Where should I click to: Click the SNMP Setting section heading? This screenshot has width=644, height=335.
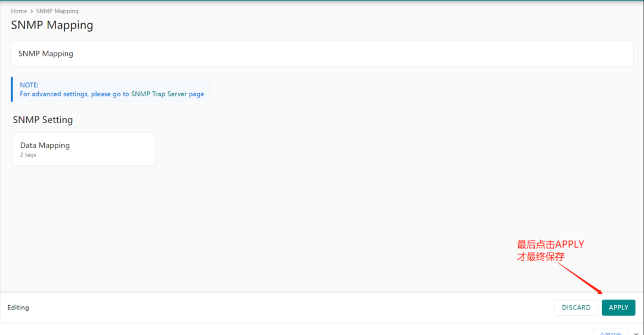[43, 120]
